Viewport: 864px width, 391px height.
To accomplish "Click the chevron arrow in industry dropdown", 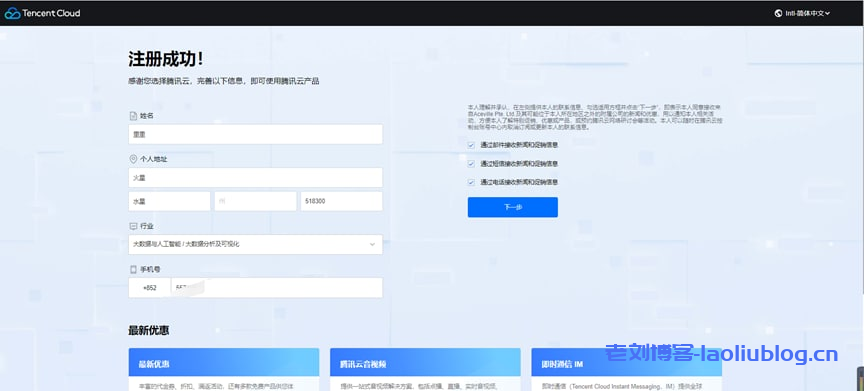I will tap(372, 245).
